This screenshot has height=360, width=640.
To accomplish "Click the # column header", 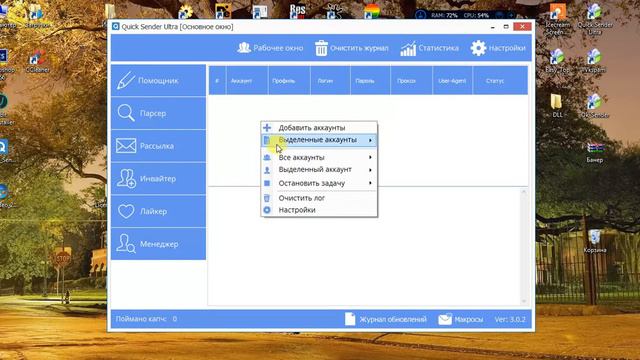I will [x=217, y=81].
